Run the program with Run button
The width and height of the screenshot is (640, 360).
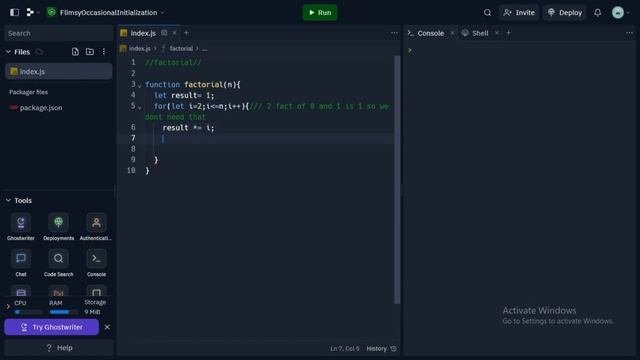[x=320, y=12]
